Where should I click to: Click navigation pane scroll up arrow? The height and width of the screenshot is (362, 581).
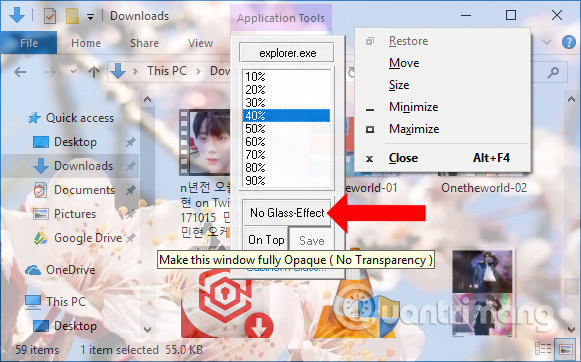point(147,99)
